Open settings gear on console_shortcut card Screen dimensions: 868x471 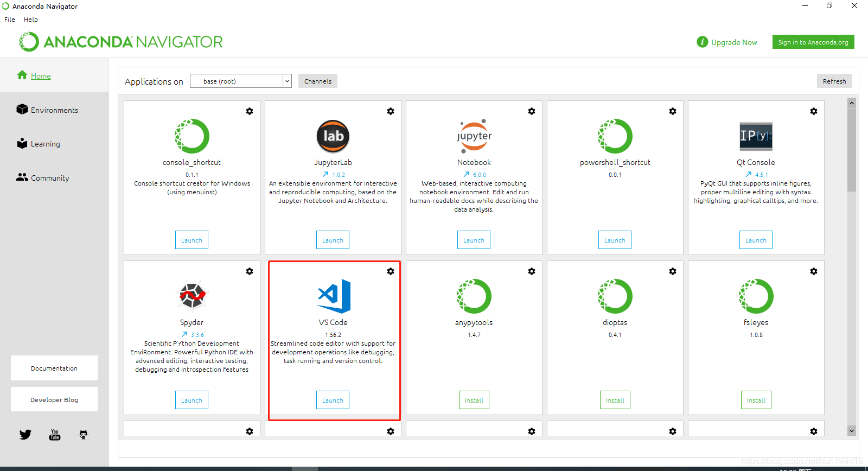[250, 111]
